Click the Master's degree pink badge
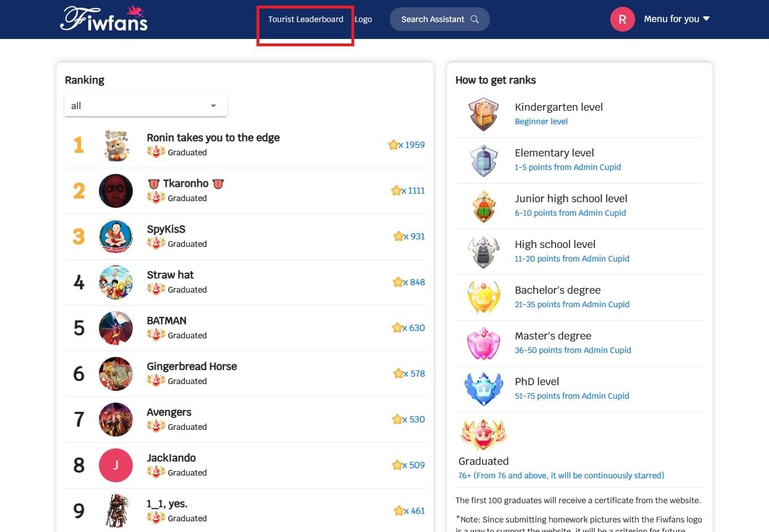Image resolution: width=769 pixels, height=532 pixels. (483, 343)
